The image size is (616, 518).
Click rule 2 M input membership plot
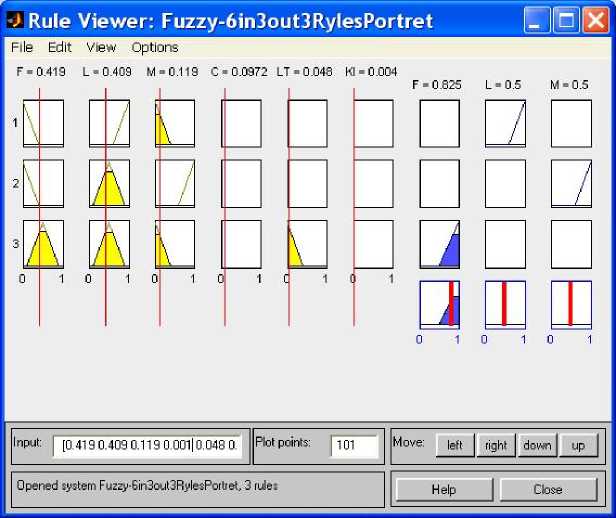tap(175, 183)
